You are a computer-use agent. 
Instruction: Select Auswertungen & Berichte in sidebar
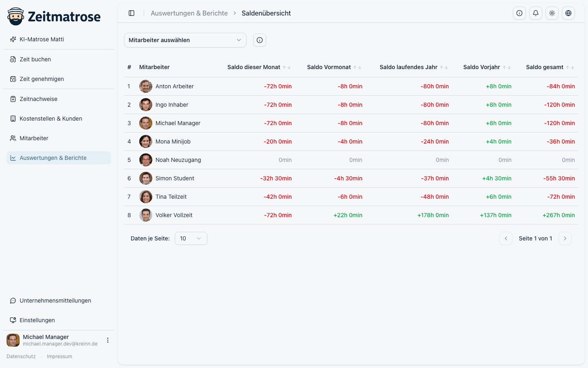click(x=59, y=158)
